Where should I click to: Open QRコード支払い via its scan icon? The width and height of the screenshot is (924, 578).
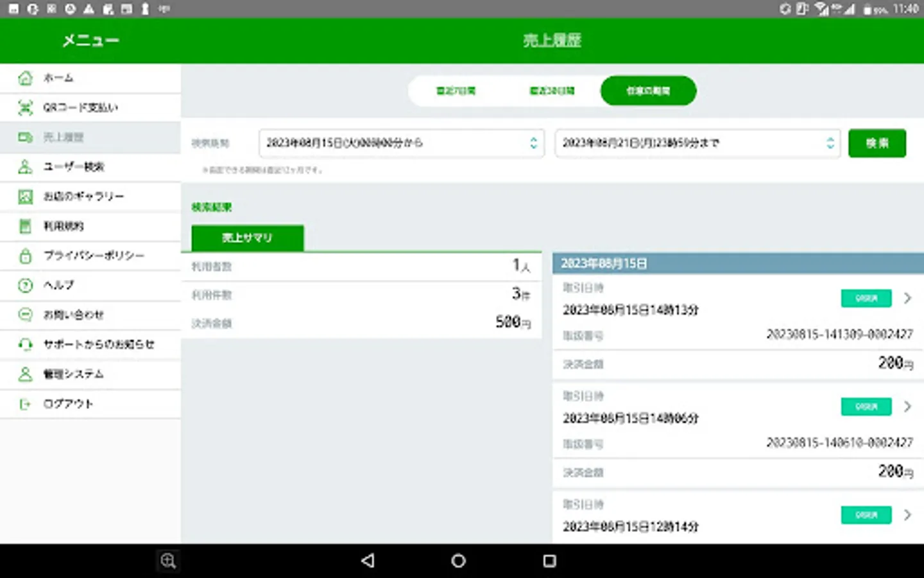point(25,108)
